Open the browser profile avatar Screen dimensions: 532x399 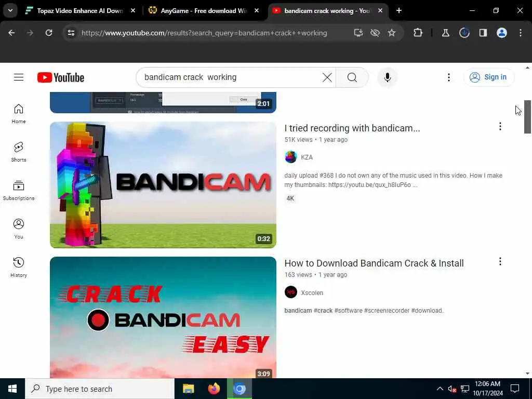pos(502,33)
